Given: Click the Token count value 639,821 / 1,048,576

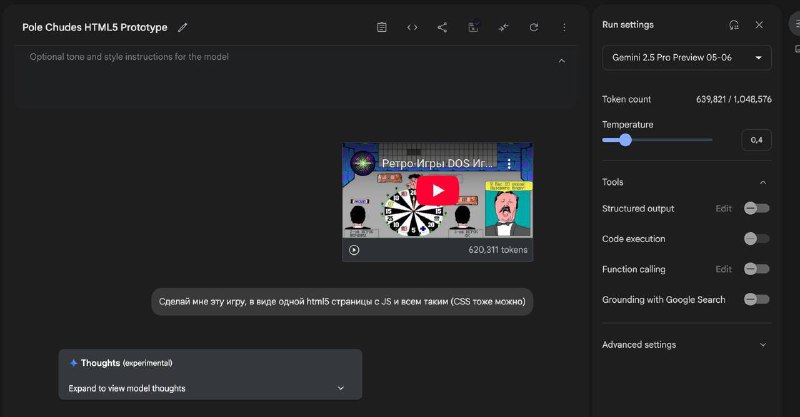Looking at the screenshot, I should tap(734, 99).
